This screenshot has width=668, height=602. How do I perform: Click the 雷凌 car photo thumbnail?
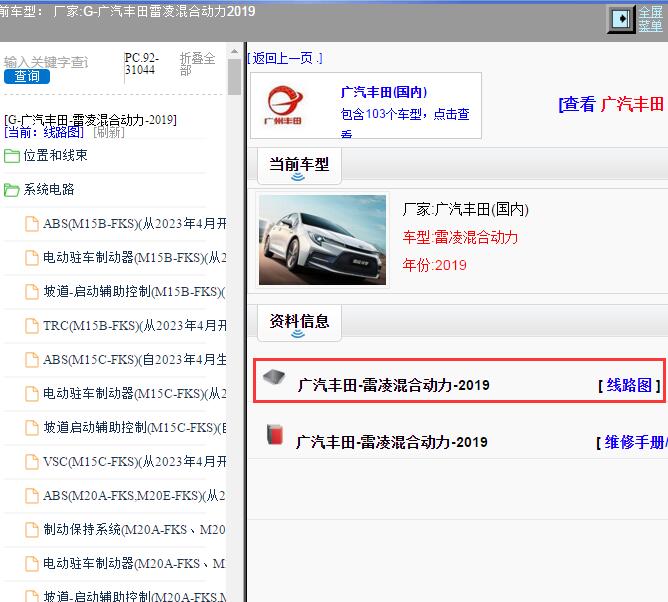tap(322, 240)
